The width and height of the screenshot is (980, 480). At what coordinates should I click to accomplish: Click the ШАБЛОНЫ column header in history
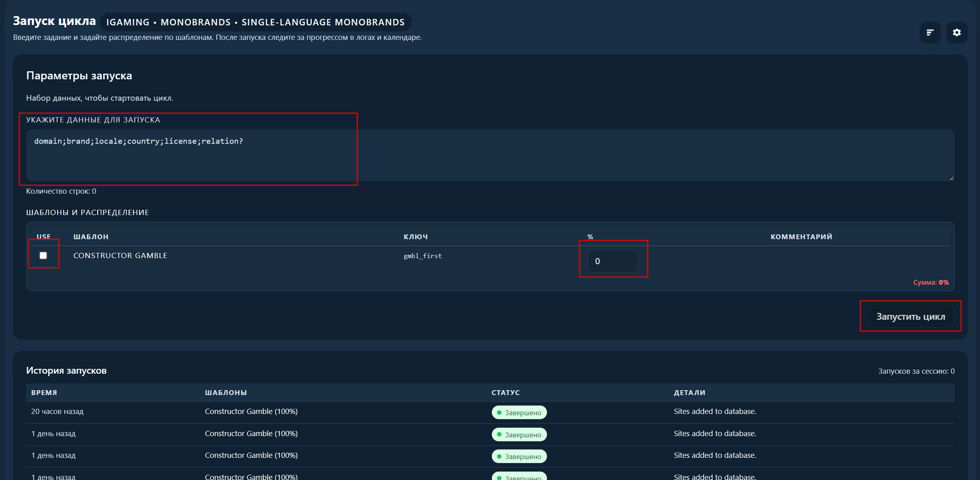[226, 393]
